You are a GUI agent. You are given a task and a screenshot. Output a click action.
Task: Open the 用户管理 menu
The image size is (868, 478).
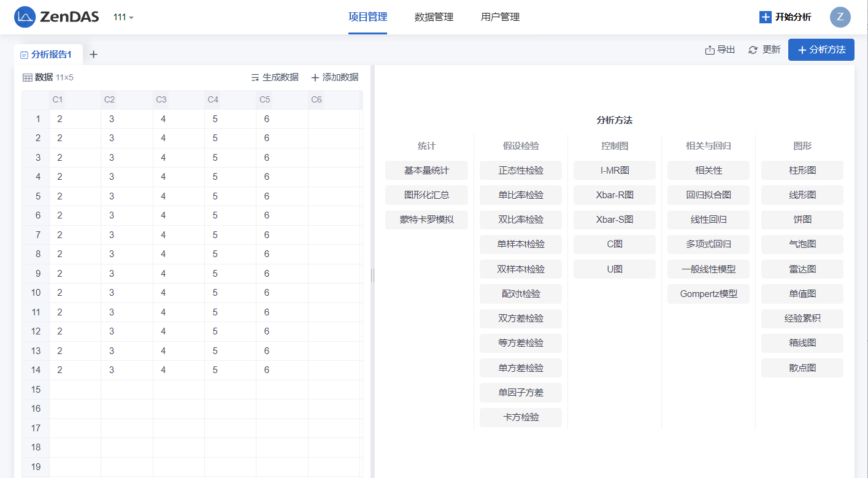pos(500,17)
